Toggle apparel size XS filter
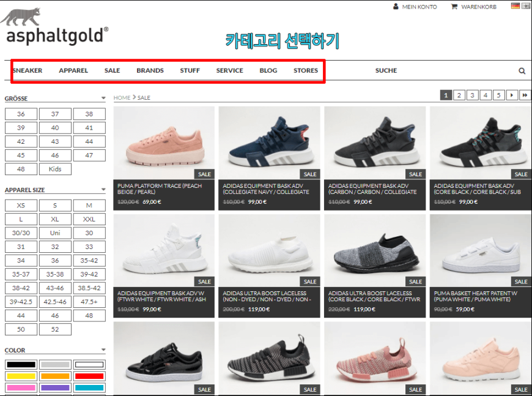 tap(21, 206)
